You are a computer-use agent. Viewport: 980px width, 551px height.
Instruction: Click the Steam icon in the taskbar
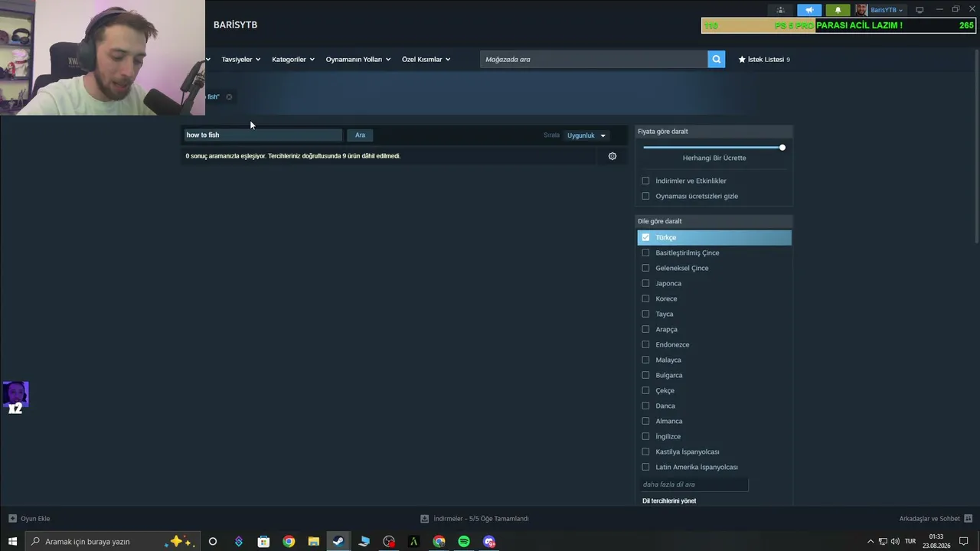338,542
